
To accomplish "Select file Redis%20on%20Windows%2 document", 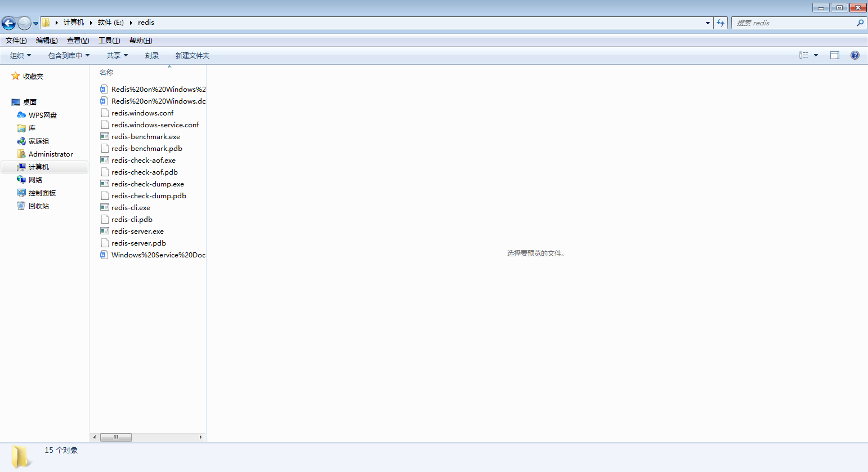I will coord(153,89).
